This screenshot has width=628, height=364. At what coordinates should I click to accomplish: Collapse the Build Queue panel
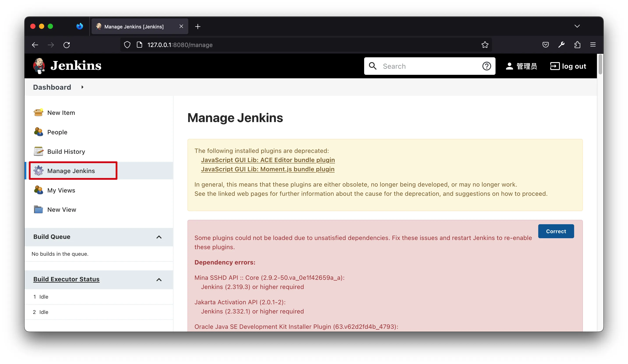(159, 237)
